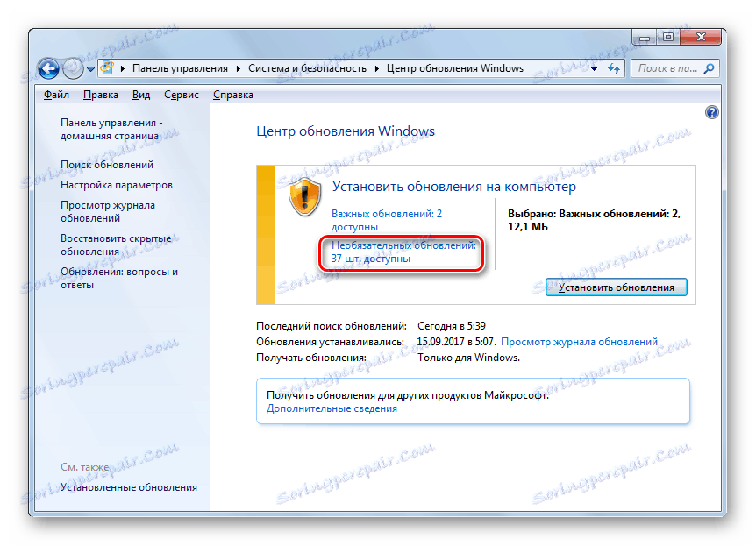Open the Справка menu
This screenshot has height=546, width=756.
click(233, 95)
